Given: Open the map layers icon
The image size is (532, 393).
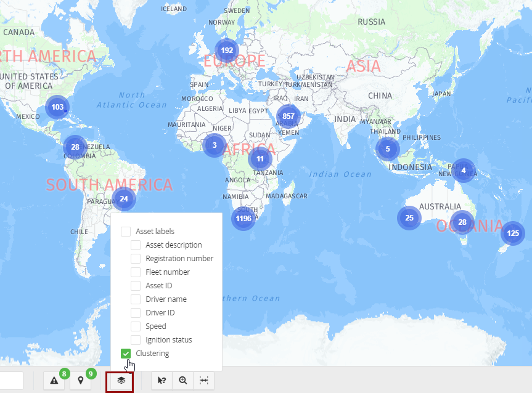Looking at the screenshot, I should pyautogui.click(x=121, y=381).
